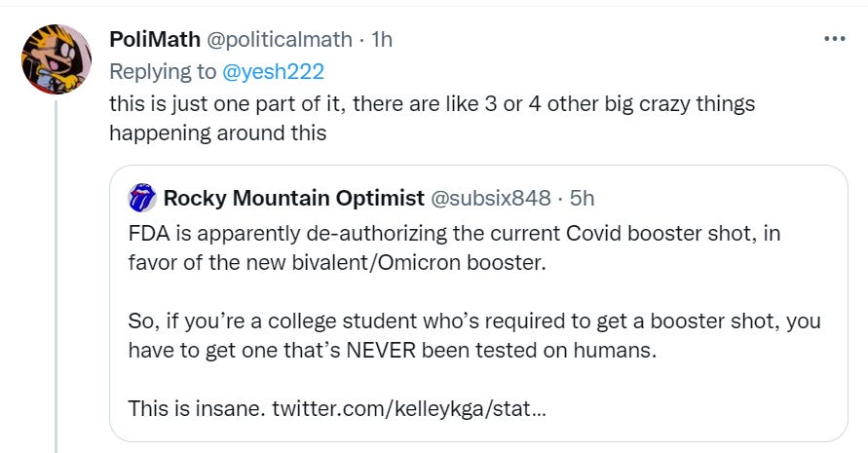
Task: Open the quoted tweet's 5h timestamp
Action: pyautogui.click(x=583, y=199)
